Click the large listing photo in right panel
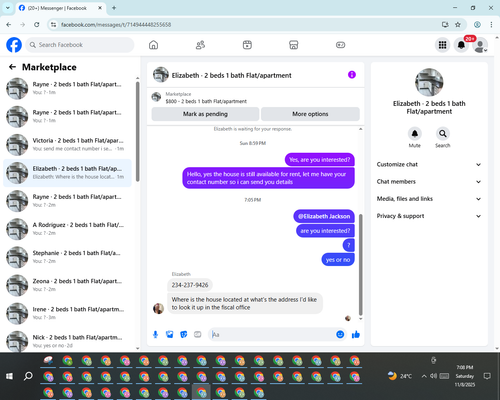The width and height of the screenshot is (500, 400). point(429,82)
